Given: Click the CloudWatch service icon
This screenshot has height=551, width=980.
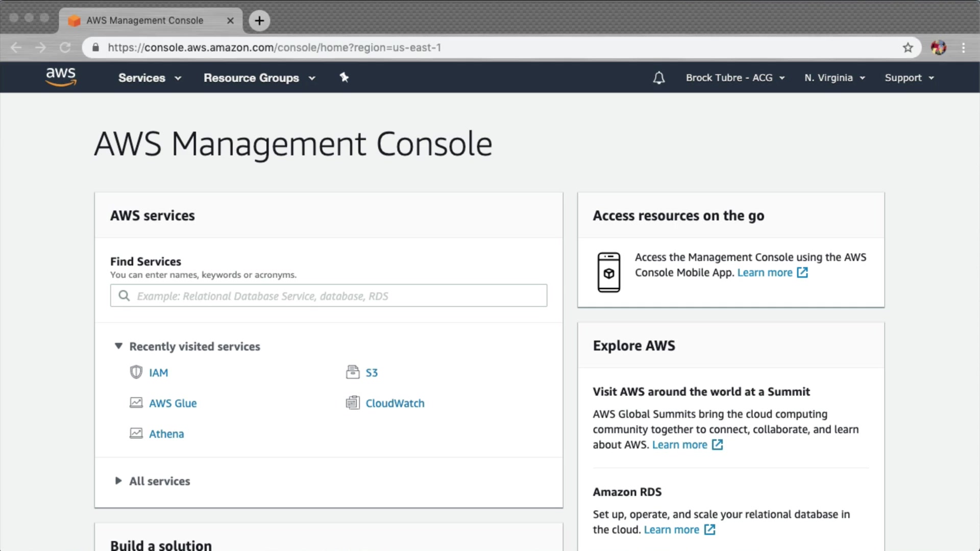Looking at the screenshot, I should [x=352, y=403].
